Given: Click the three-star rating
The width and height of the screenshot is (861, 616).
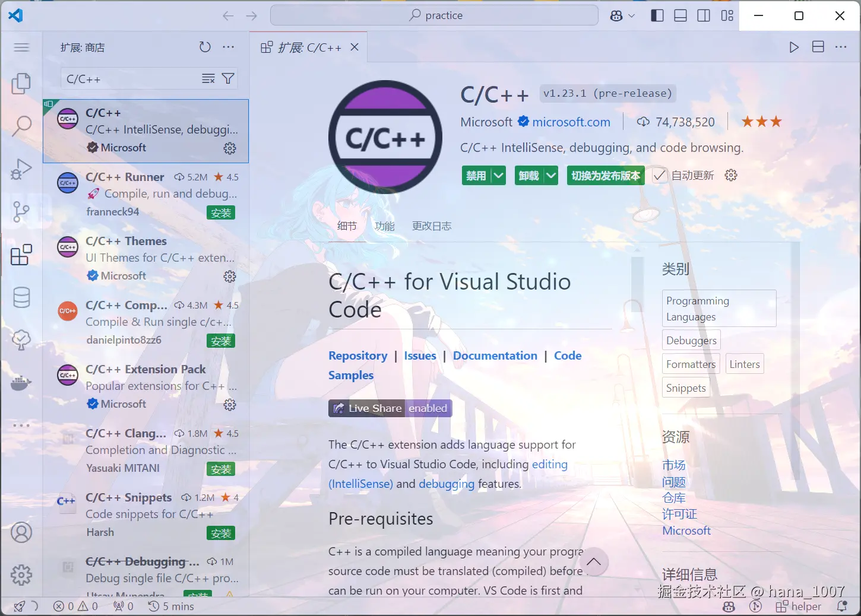Looking at the screenshot, I should pyautogui.click(x=762, y=122).
